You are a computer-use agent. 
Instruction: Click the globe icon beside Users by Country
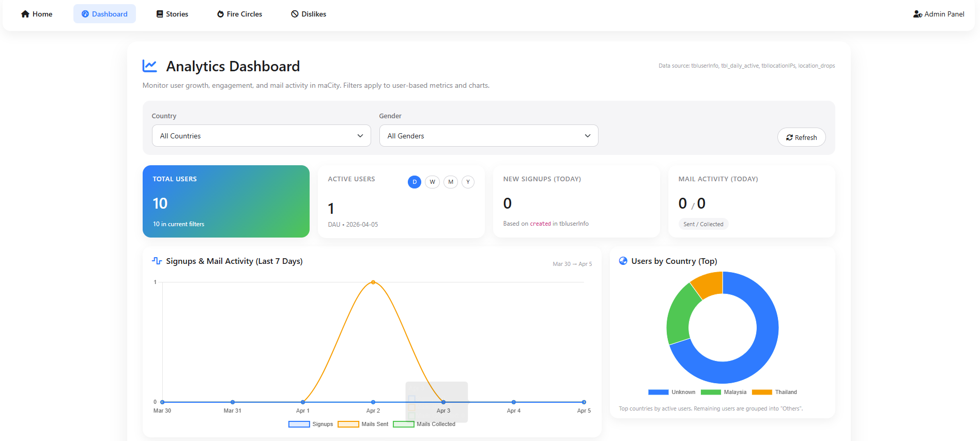click(x=623, y=261)
